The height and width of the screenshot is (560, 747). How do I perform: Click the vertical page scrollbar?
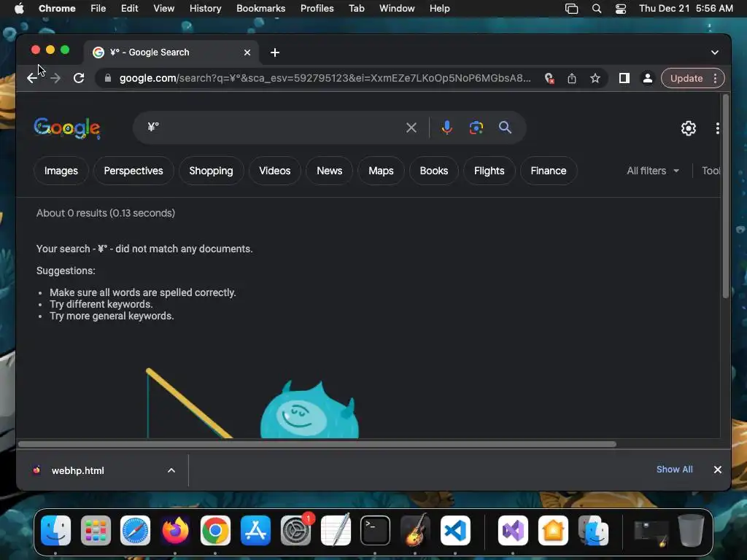726,196
